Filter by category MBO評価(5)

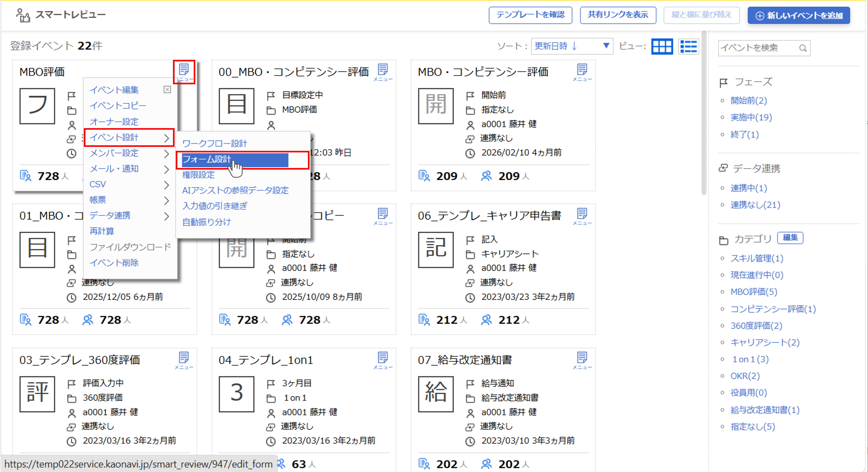tap(754, 292)
